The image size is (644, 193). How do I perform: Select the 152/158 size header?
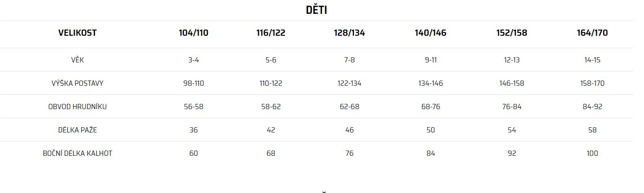pos(512,33)
